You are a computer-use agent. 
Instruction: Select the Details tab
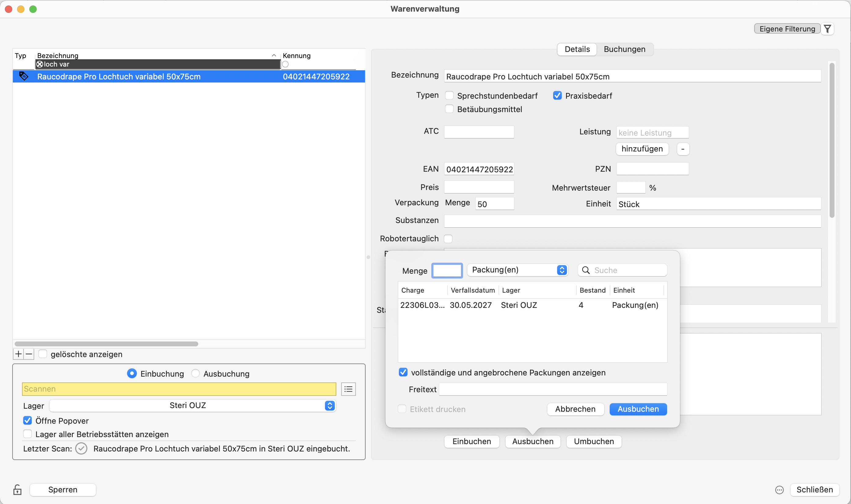point(577,49)
